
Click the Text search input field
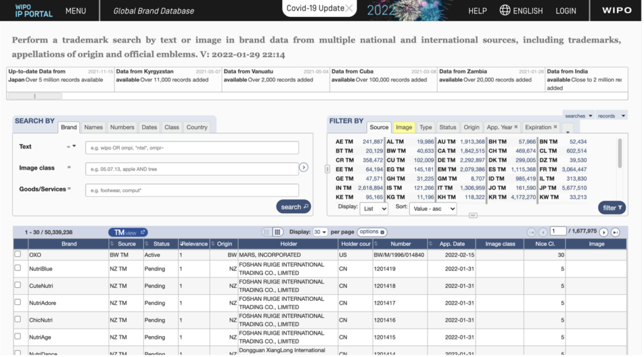coord(192,148)
